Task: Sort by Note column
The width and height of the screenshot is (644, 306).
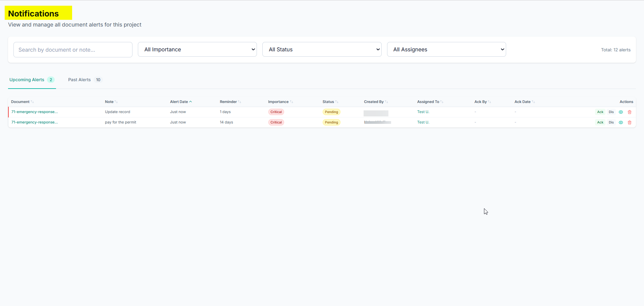Action: pyautogui.click(x=111, y=102)
